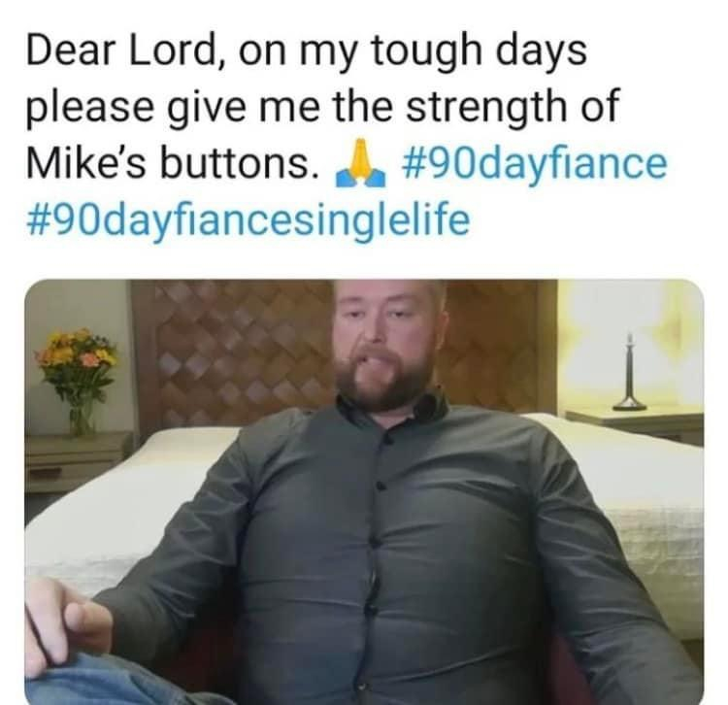Click the flower bouquet in the photo

coord(78,360)
